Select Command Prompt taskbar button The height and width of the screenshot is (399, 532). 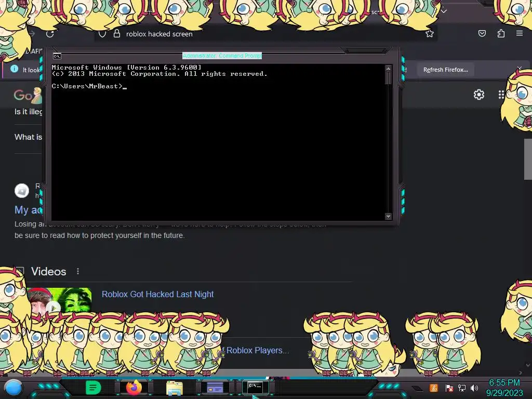click(x=255, y=387)
